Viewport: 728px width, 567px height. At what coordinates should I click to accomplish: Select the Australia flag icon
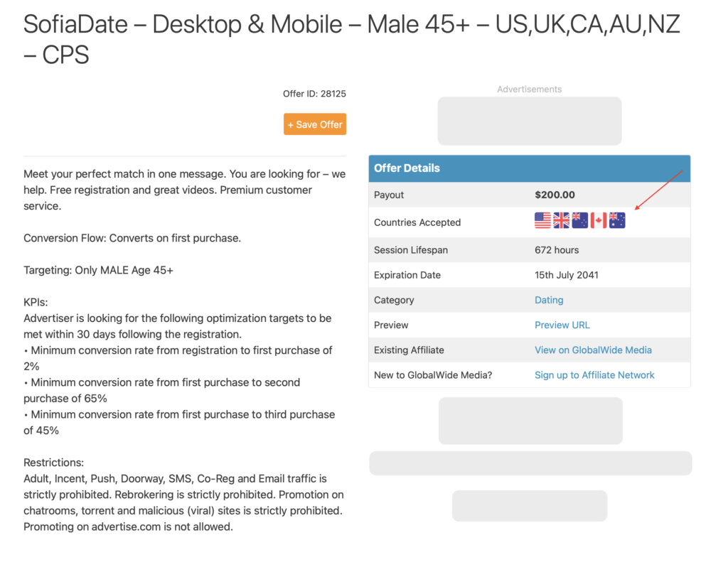coord(616,220)
